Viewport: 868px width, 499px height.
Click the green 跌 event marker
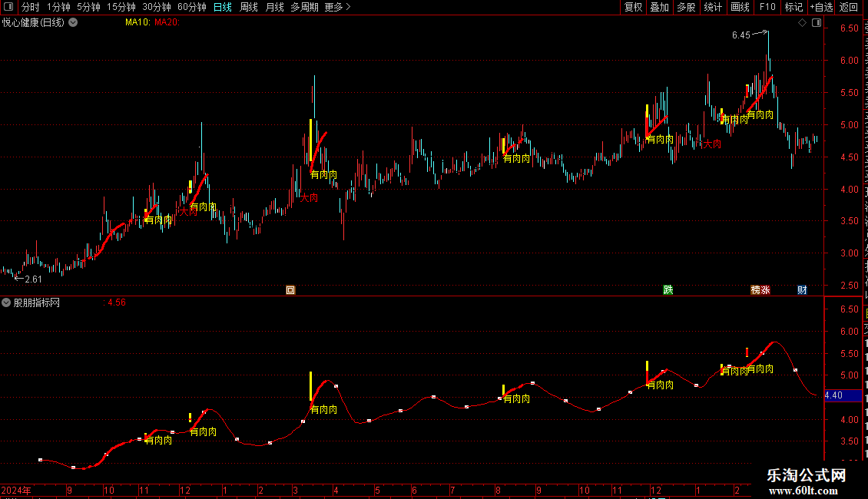pos(668,290)
